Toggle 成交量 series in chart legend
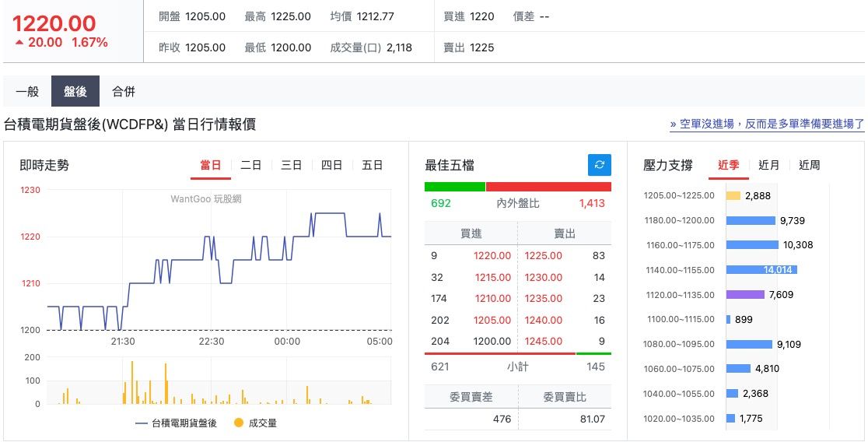868x442 pixels. [x=255, y=423]
